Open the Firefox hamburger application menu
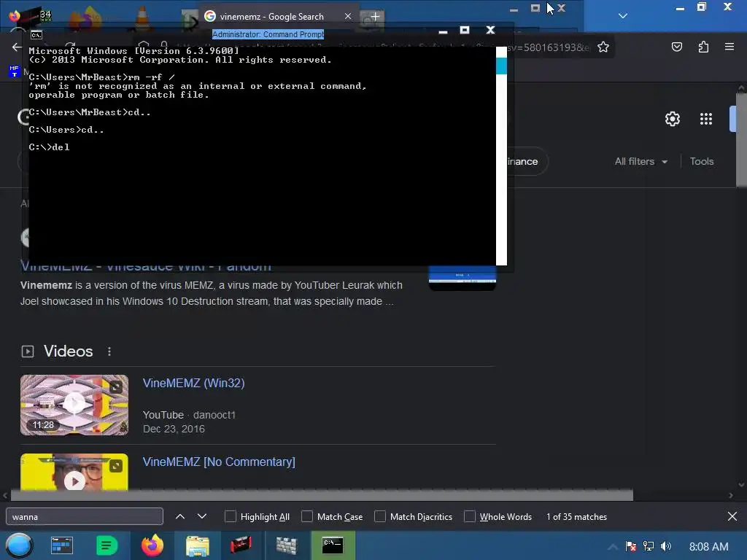Image resolution: width=747 pixels, height=560 pixels. (x=729, y=47)
